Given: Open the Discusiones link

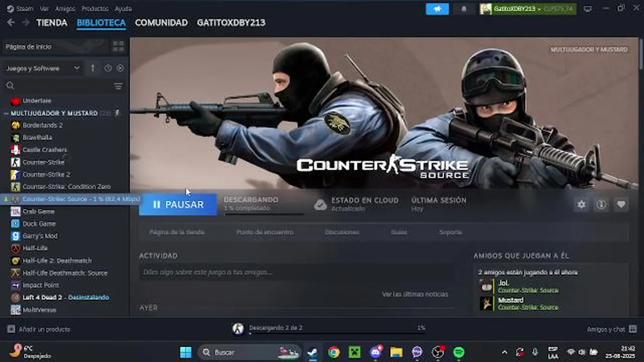Looking at the screenshot, I should tap(342, 232).
